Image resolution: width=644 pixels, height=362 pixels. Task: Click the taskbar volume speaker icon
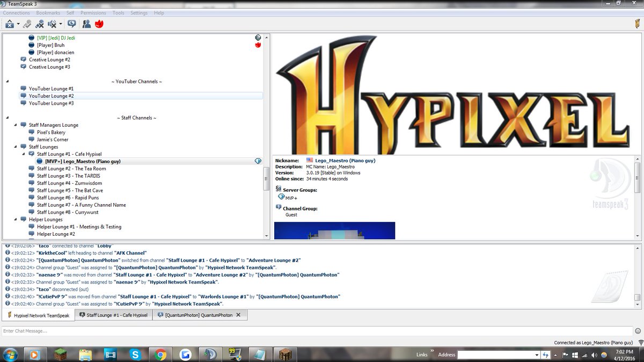point(594,355)
